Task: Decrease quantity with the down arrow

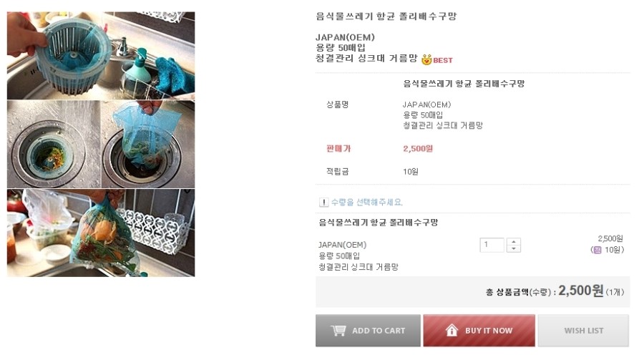Action: tap(513, 248)
